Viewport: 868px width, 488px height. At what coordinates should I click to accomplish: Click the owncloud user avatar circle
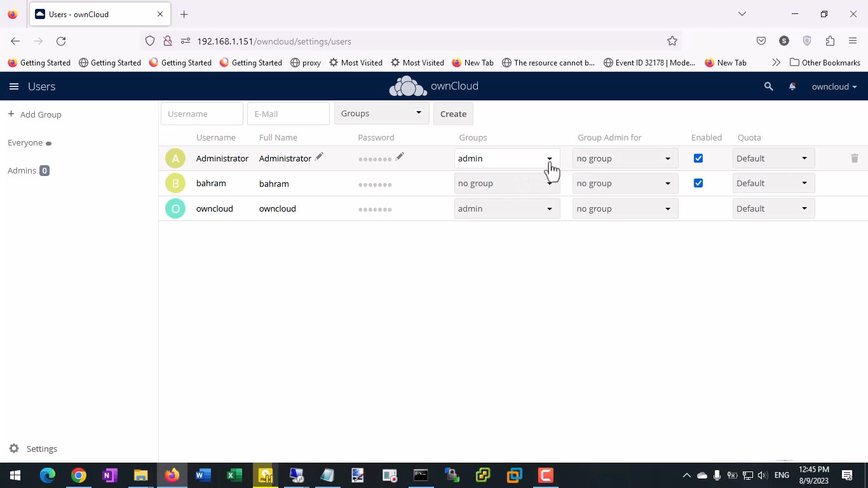tap(175, 208)
